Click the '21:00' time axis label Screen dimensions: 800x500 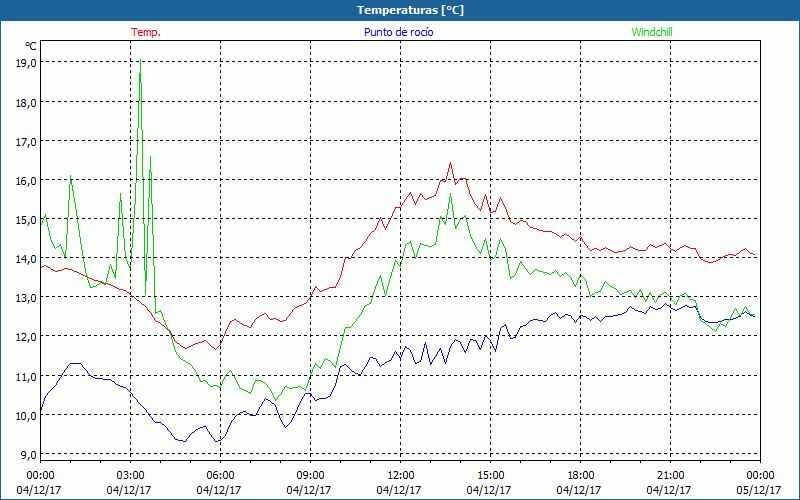pyautogui.click(x=670, y=476)
